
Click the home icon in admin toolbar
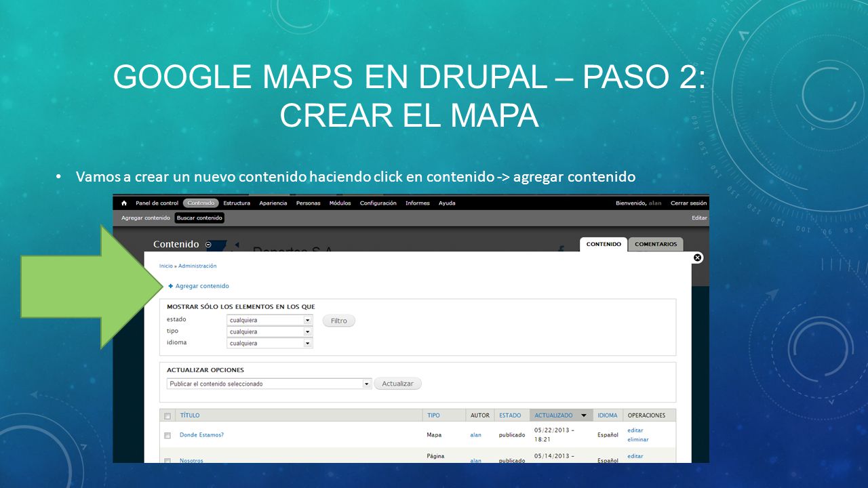click(124, 203)
